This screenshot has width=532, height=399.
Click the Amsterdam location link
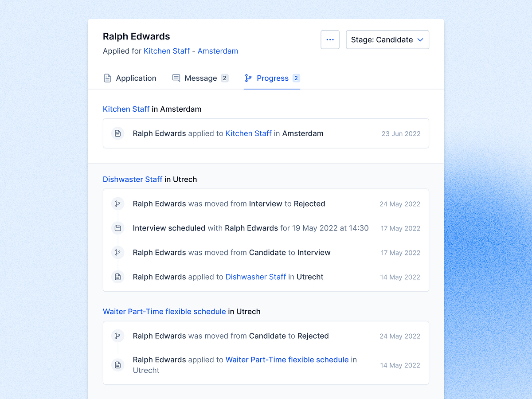click(218, 51)
